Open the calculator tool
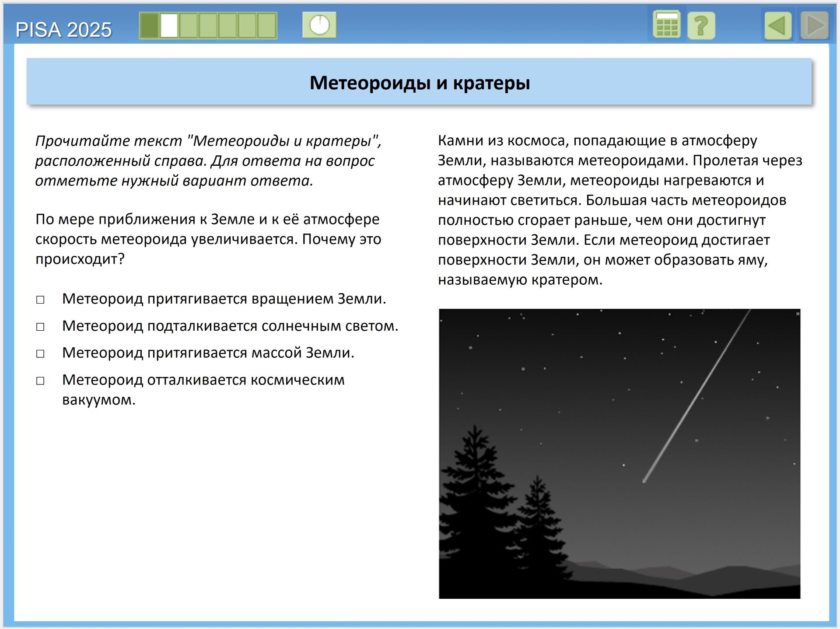This screenshot has width=840, height=629. 666,25
